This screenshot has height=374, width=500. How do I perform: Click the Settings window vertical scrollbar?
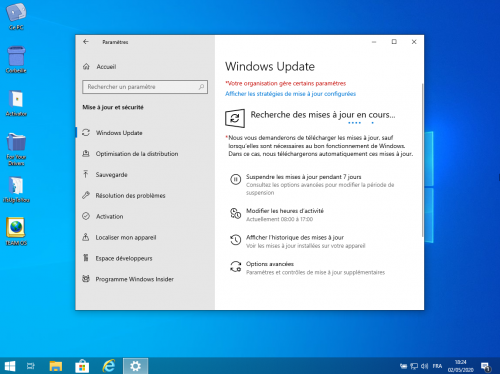coord(422,160)
